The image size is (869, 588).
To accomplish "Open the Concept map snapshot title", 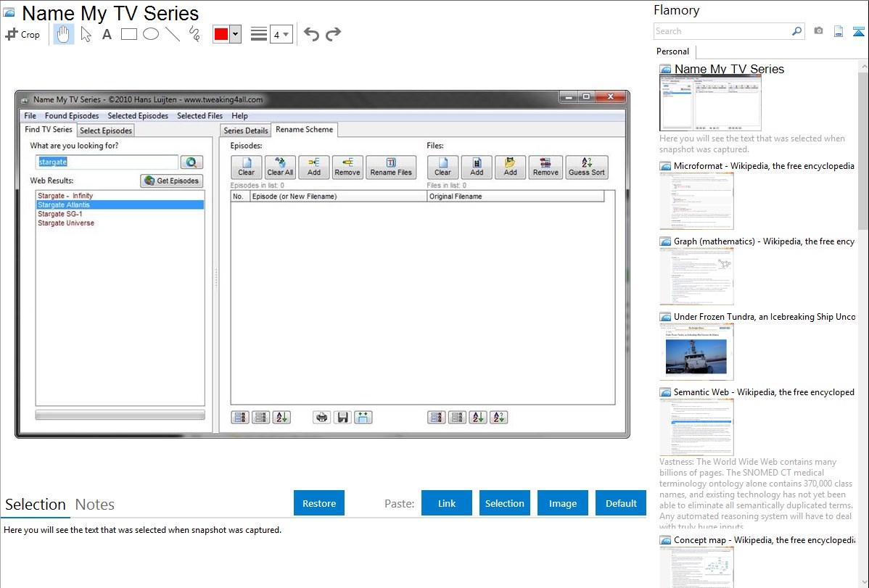I will tap(764, 539).
